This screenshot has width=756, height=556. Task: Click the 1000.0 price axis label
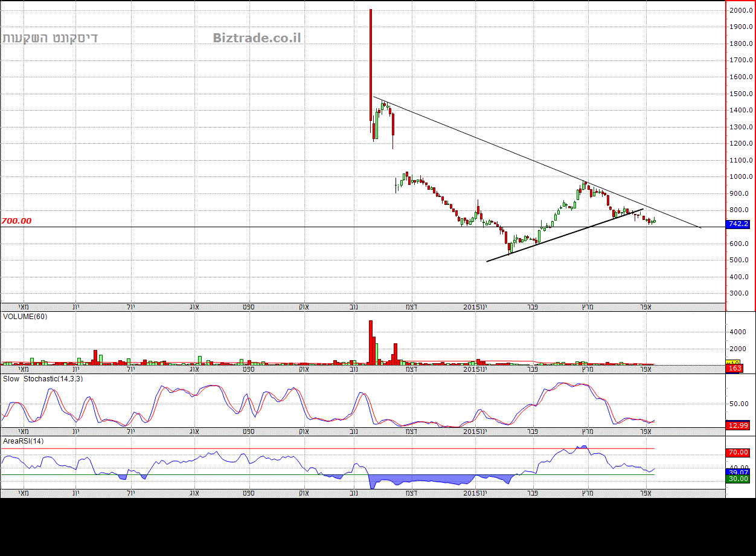pyautogui.click(x=741, y=177)
